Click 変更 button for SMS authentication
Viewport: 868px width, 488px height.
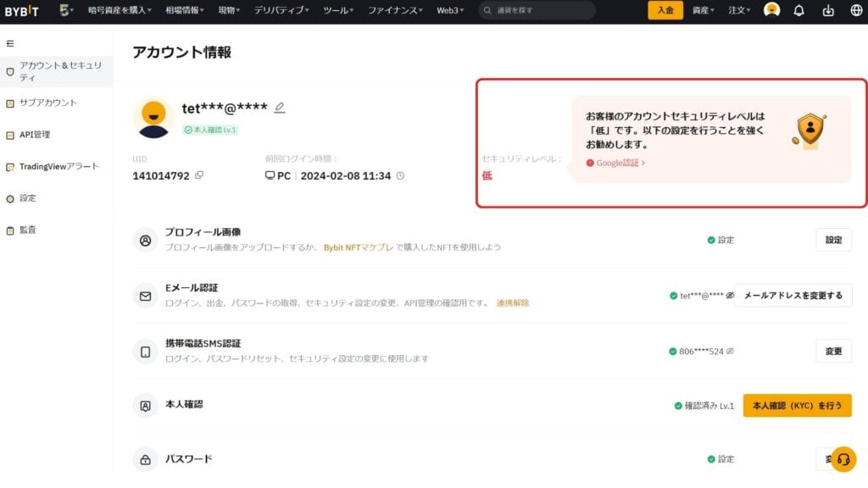(x=834, y=352)
